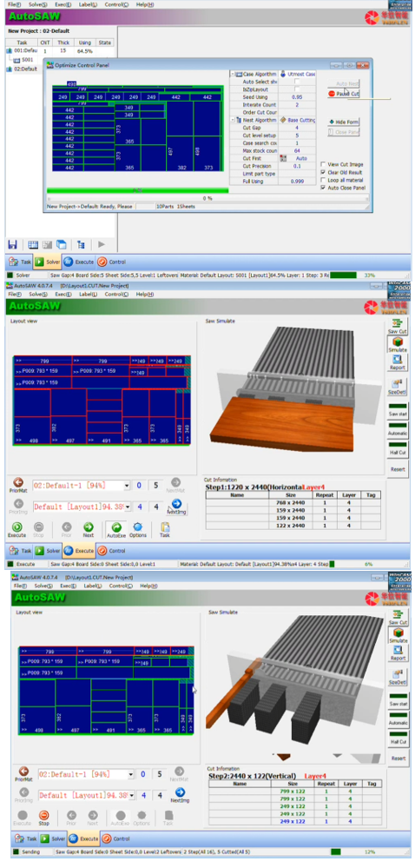Image resolution: width=415 pixels, height=868 pixels.
Task: Collapse the Nest Algorithm group
Action: pyautogui.click(x=233, y=120)
